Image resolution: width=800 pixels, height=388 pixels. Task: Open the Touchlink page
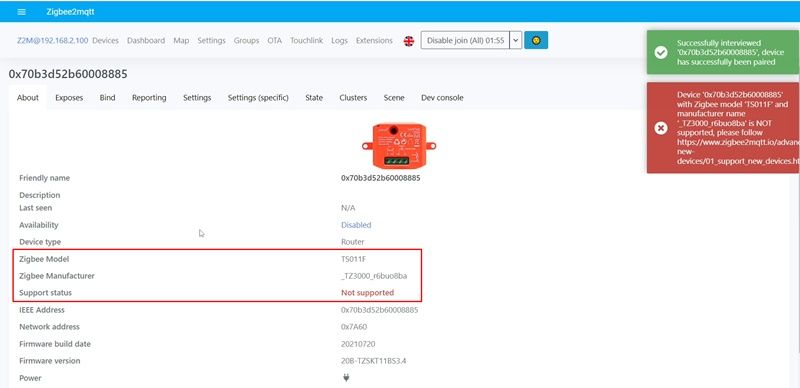tap(307, 40)
